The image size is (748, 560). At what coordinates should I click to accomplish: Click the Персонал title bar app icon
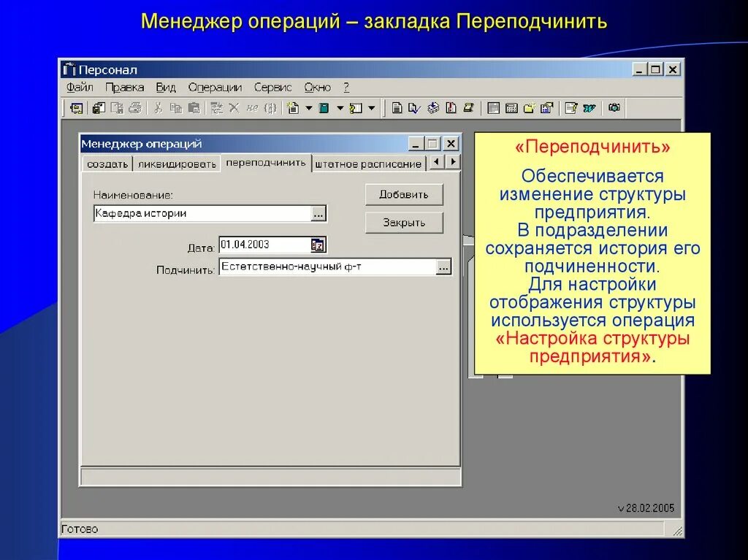pos(69,69)
